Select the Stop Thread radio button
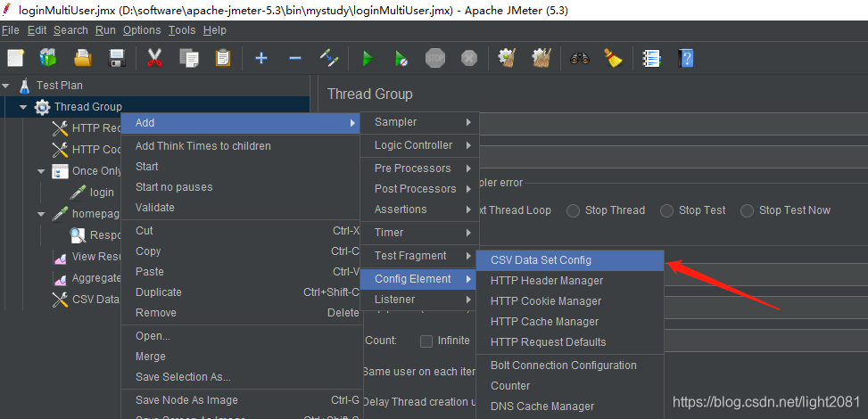 pos(573,210)
